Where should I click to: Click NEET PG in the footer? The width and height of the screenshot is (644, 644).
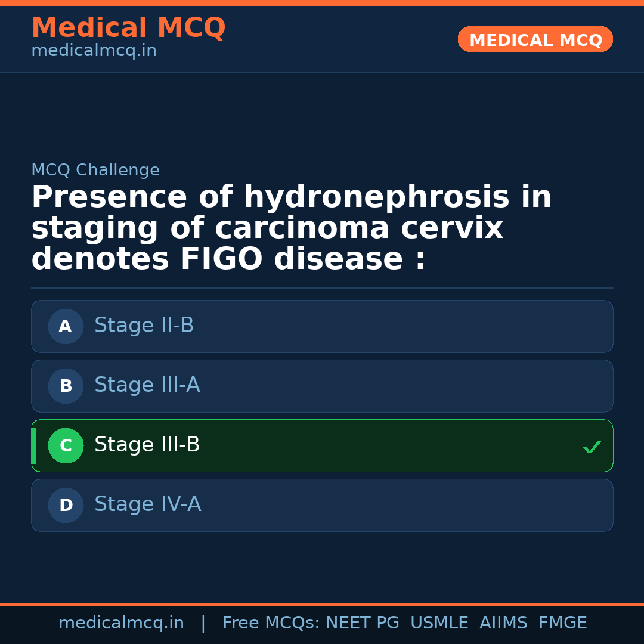(x=363, y=623)
